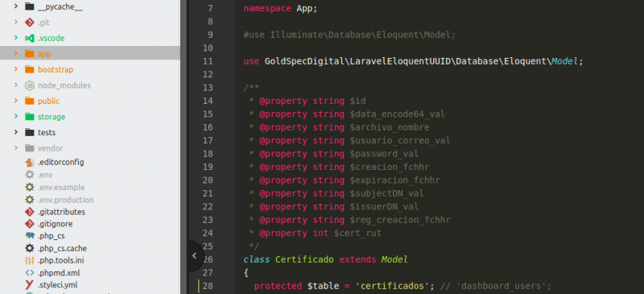
Task: Open the .env.production file name
Action: point(66,200)
